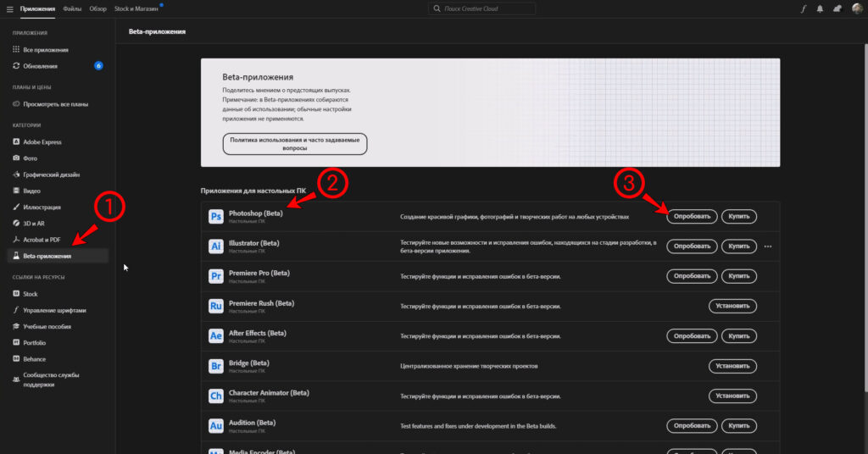Click Купить for After Effects (Beta)
The image size is (868, 454).
(x=738, y=335)
